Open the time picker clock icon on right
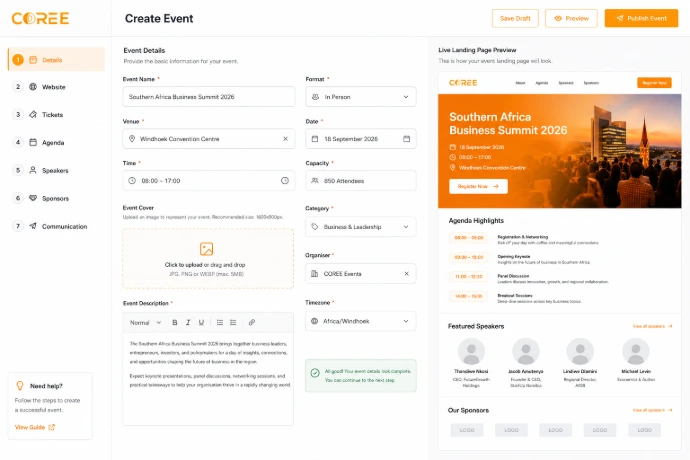Screen dimensions: 690x460 click(285, 180)
